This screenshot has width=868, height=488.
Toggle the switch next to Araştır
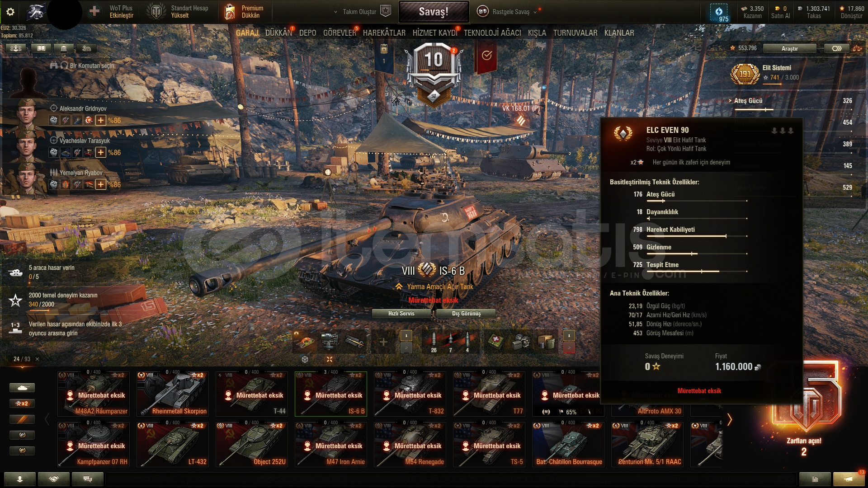tap(836, 48)
